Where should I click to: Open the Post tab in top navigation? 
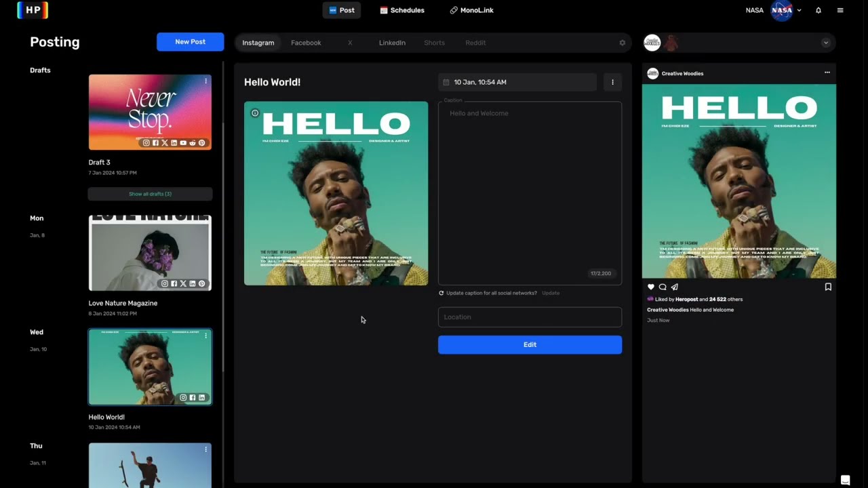[342, 10]
